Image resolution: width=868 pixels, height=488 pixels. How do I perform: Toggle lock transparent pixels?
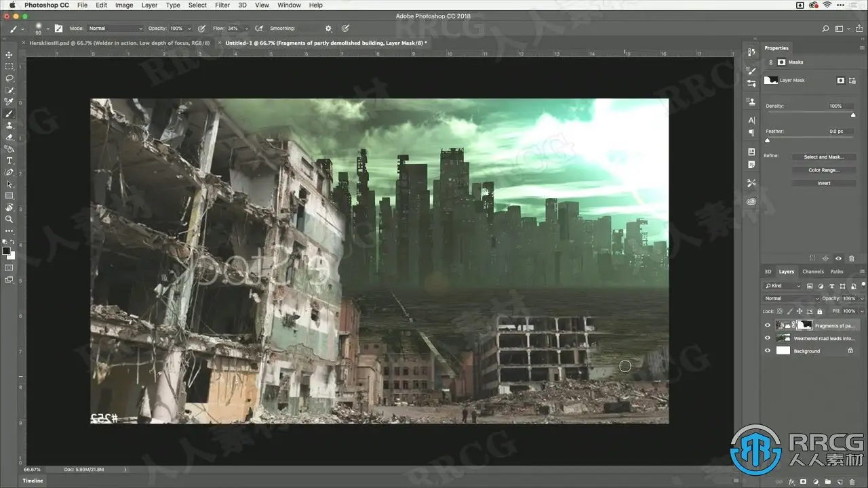pos(781,311)
